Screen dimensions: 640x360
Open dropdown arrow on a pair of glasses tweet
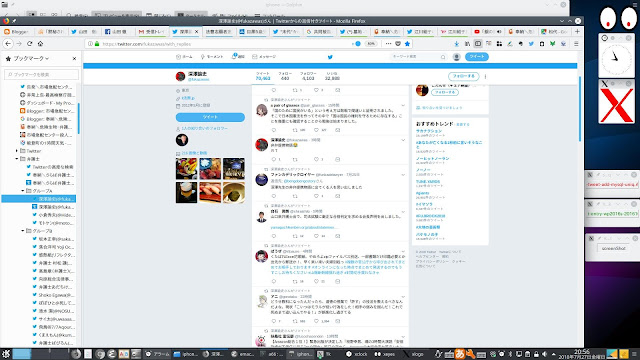(x=403, y=106)
